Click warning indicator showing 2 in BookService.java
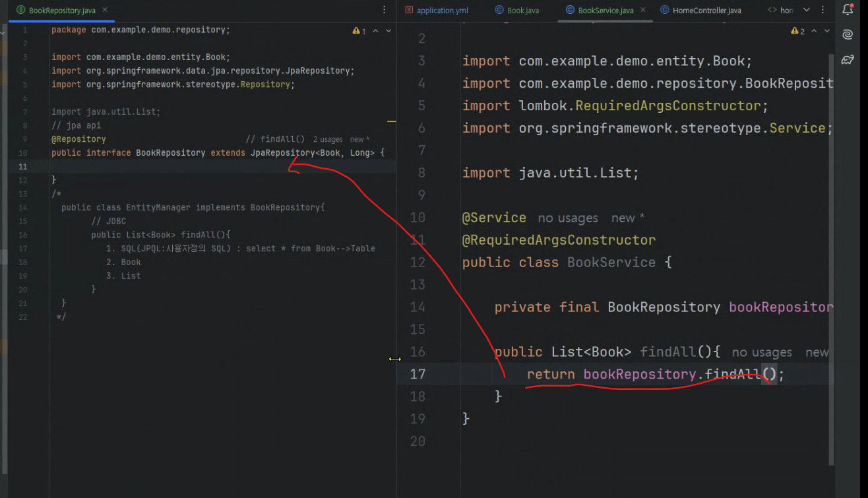 [798, 30]
